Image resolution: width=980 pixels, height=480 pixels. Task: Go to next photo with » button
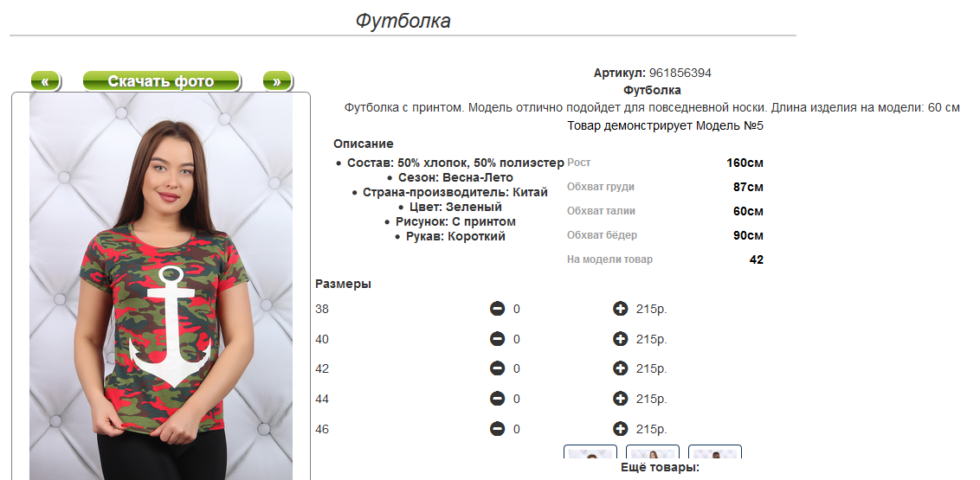[278, 81]
